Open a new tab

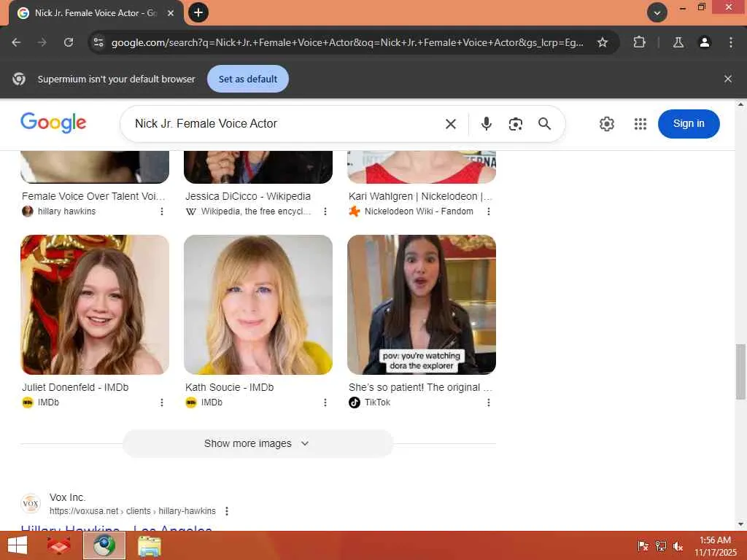click(198, 12)
